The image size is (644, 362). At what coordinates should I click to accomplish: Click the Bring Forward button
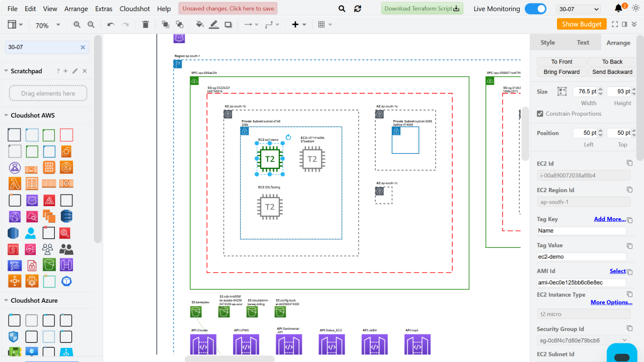[561, 72]
